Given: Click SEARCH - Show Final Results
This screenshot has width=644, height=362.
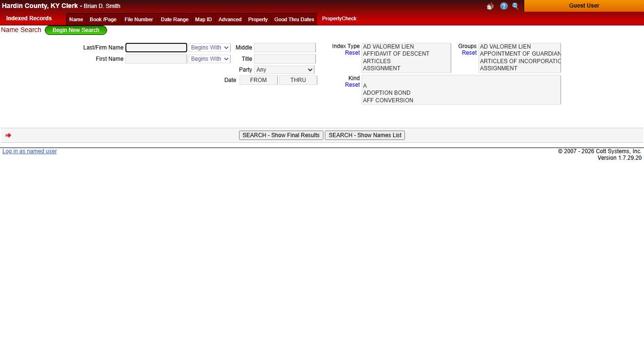Looking at the screenshot, I should click(281, 135).
